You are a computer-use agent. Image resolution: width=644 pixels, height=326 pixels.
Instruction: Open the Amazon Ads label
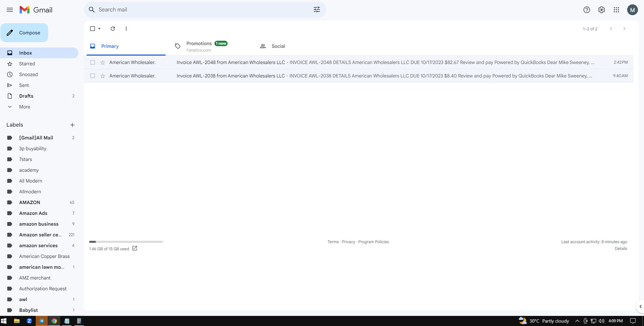tap(39, 213)
